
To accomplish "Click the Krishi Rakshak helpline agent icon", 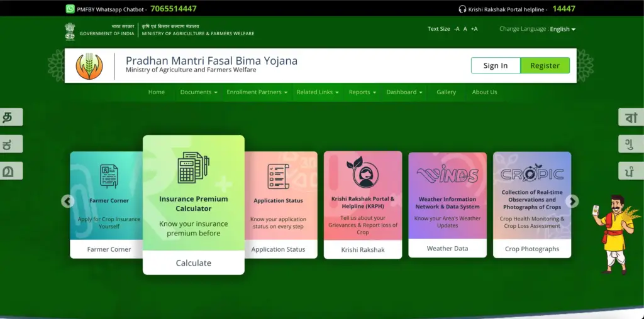I will (x=362, y=172).
